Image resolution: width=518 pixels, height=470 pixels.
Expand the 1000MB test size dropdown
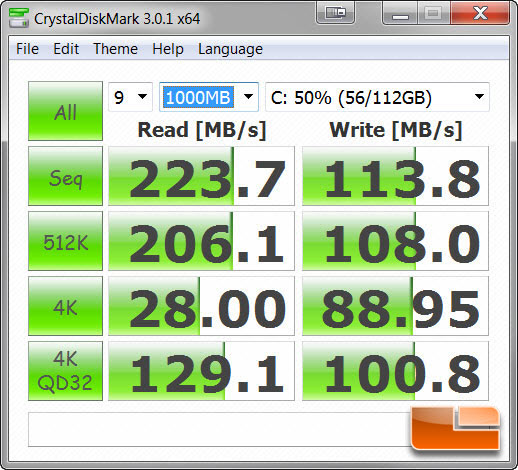209,97
